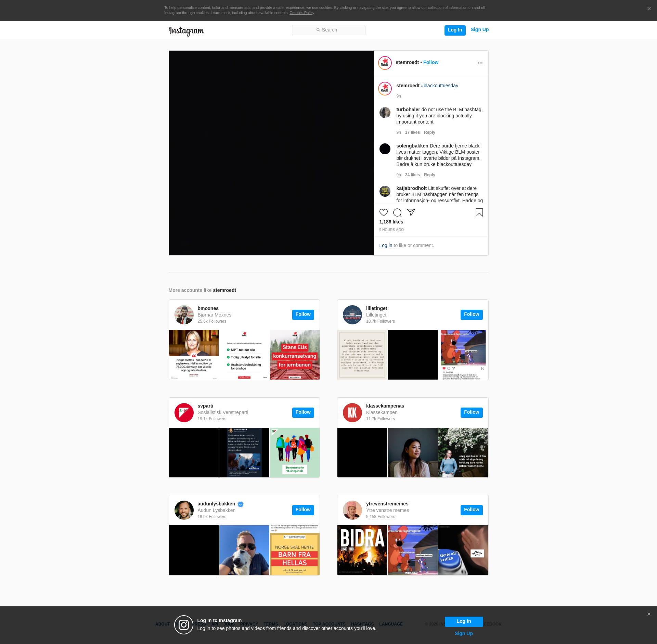Click stemroedt avatar beside the caption

click(x=385, y=89)
